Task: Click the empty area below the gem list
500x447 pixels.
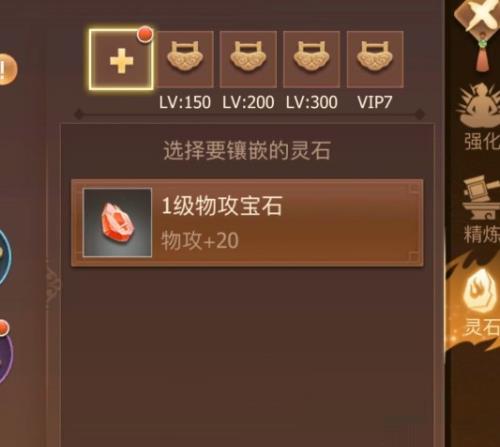Action: (x=247, y=353)
